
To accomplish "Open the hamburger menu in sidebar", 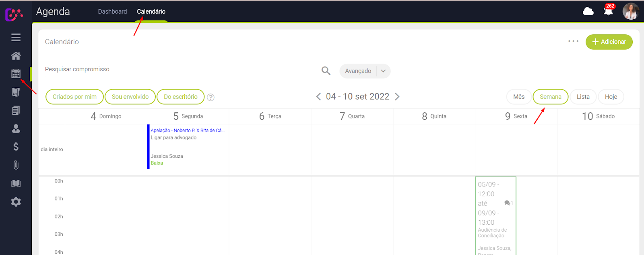I will 16,37.
